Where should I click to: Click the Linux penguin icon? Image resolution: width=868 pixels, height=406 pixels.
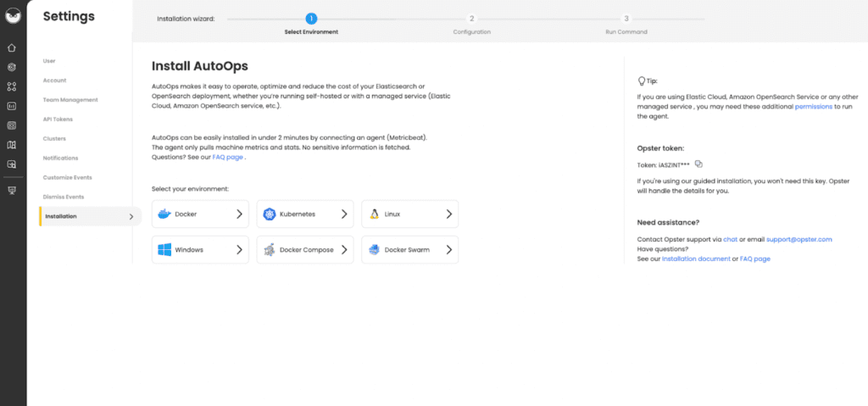(x=375, y=214)
